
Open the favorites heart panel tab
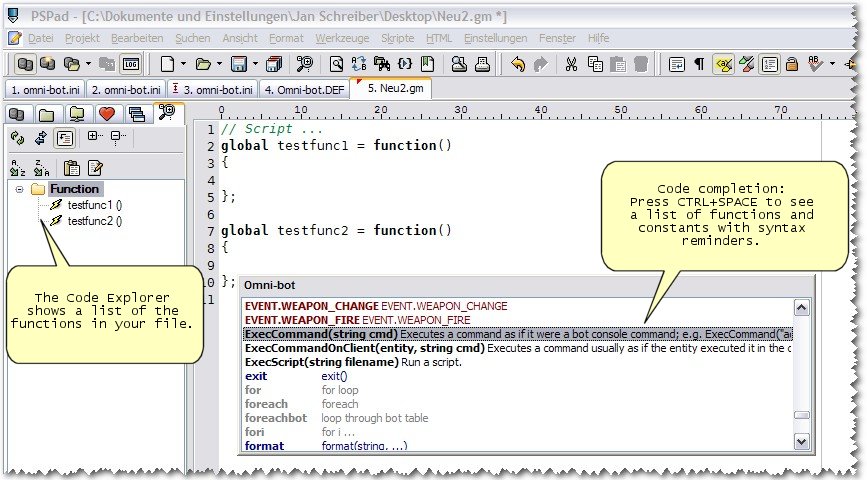tap(107, 114)
